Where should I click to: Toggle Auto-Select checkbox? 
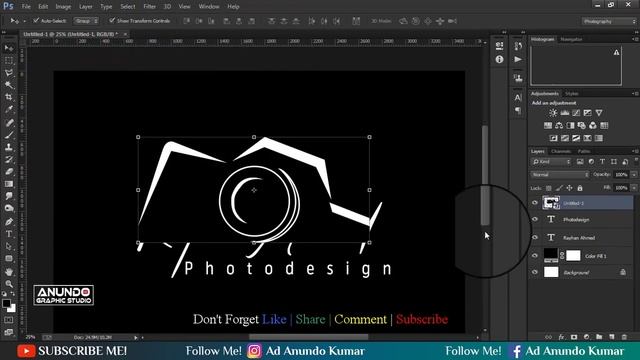click(36, 20)
